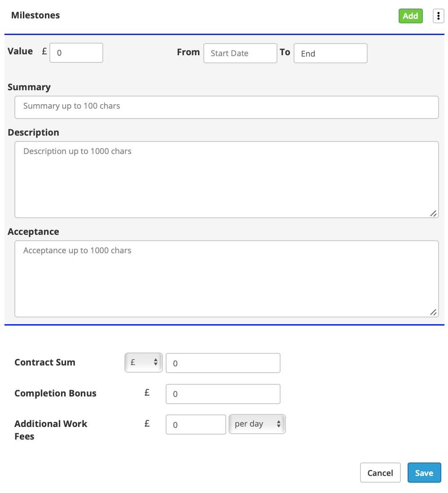448x493 pixels.
Task: Click the Acceptance textarea resize handle
Action: [x=434, y=313]
